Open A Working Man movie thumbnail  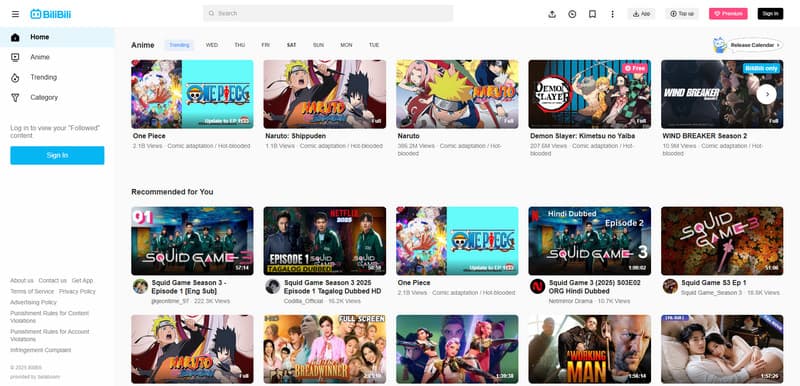589,349
